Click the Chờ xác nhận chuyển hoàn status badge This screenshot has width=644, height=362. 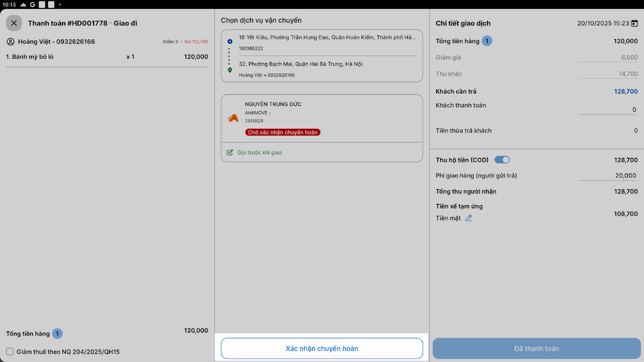coord(283,132)
